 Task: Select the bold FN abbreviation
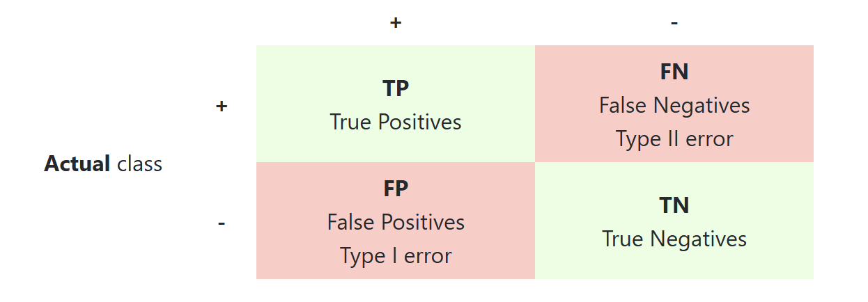pos(674,72)
